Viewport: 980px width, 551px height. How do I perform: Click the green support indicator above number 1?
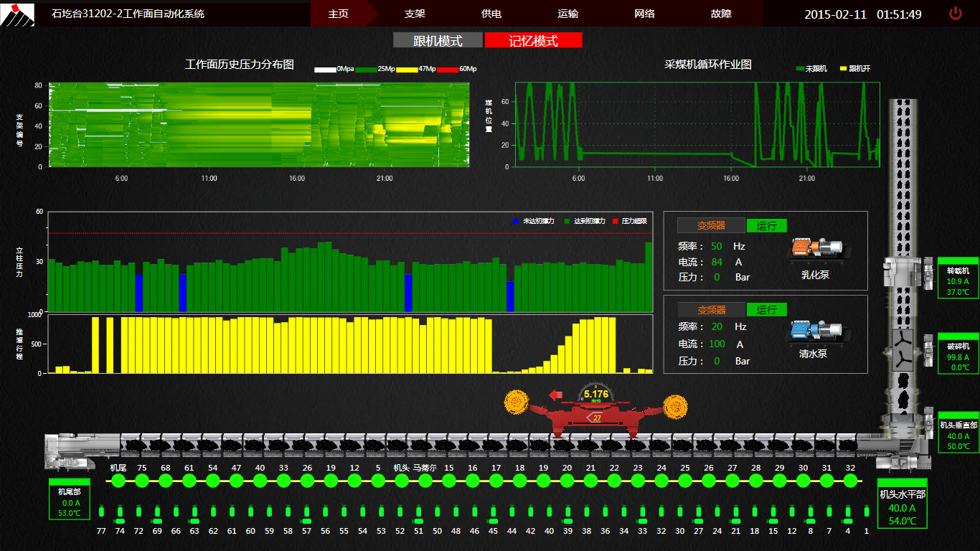[x=867, y=511]
